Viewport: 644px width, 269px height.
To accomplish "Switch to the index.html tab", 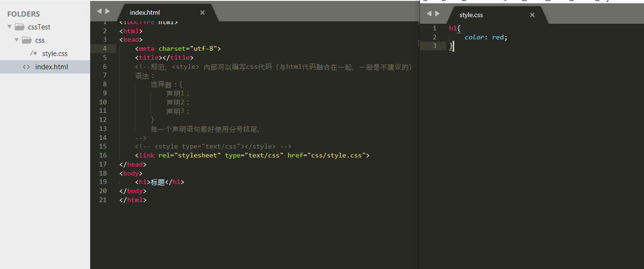I will 145,13.
